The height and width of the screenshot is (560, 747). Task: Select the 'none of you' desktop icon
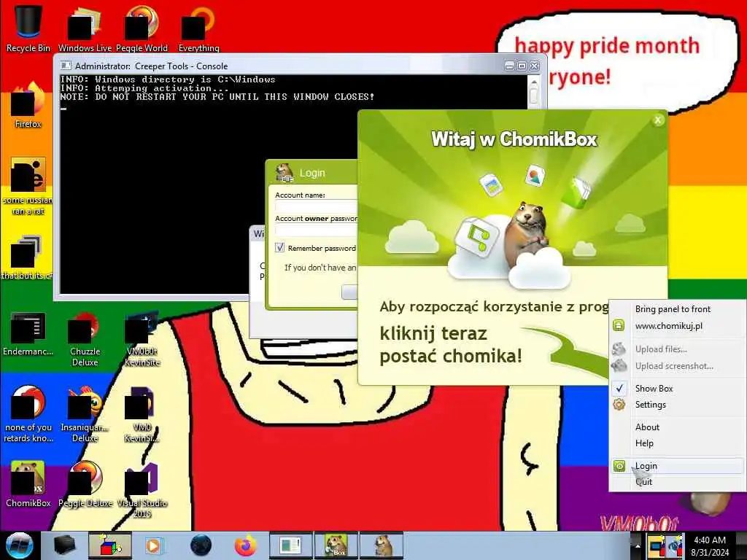tap(28, 414)
